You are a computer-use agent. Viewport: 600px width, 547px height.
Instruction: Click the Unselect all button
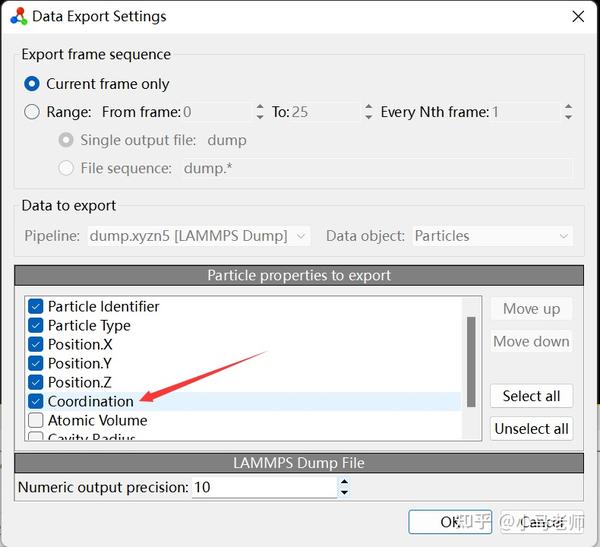click(532, 429)
